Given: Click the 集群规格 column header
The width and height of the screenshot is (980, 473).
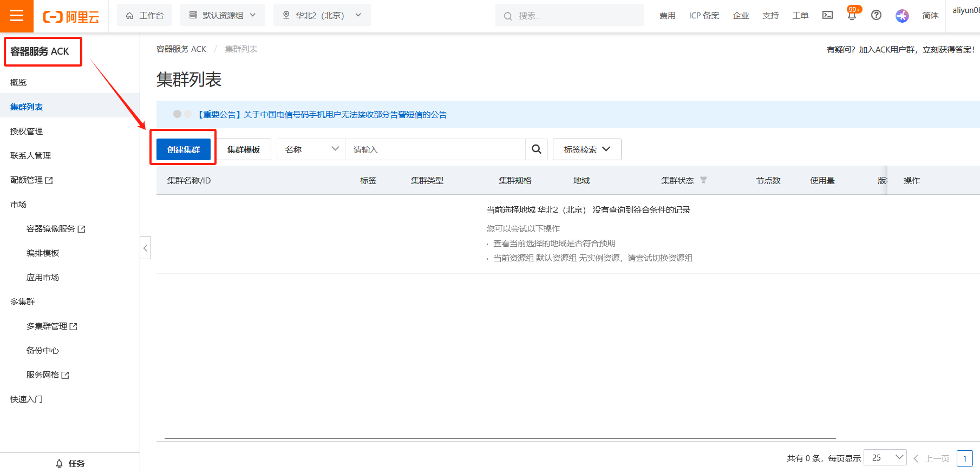Looking at the screenshot, I should (515, 180).
